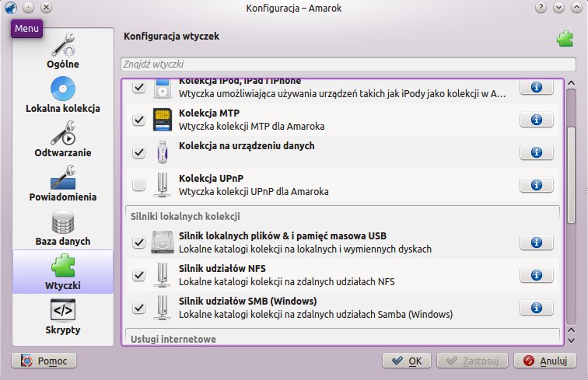588x380 pixels.
Task: Click the OK button
Action: (x=407, y=361)
